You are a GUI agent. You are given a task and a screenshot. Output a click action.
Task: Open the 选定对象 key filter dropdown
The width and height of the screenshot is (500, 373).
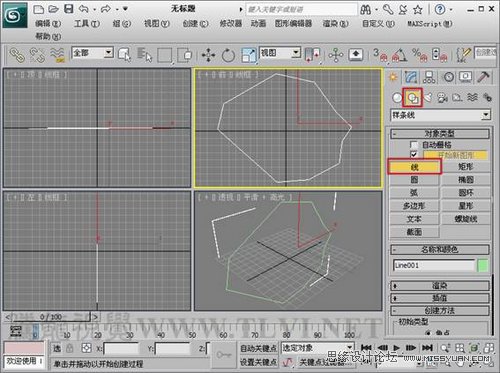(x=317, y=348)
